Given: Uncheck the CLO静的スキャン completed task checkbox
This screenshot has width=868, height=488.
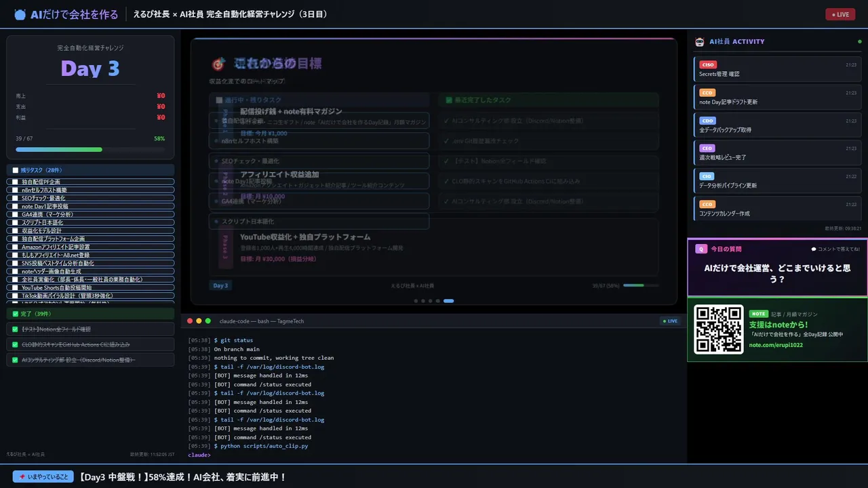Looking at the screenshot, I should [15, 344].
